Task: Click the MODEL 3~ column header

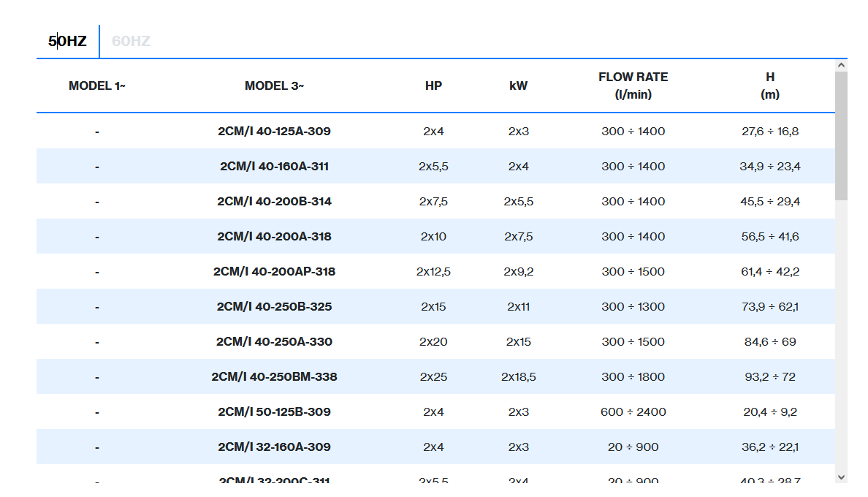Action: 274,86
